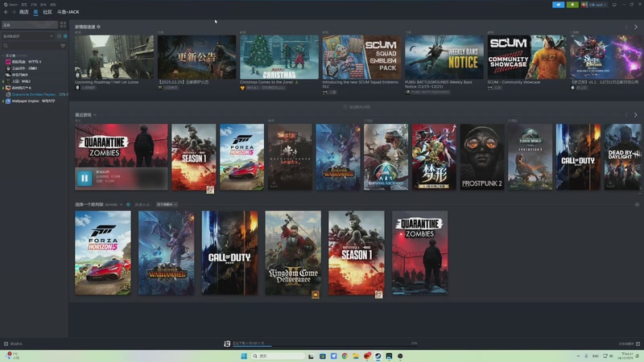This screenshot has height=362, width=644.
Task: Click the PUBG: BATTLEGROUNDS Weekly Bans Notice title
Action: coord(439,84)
